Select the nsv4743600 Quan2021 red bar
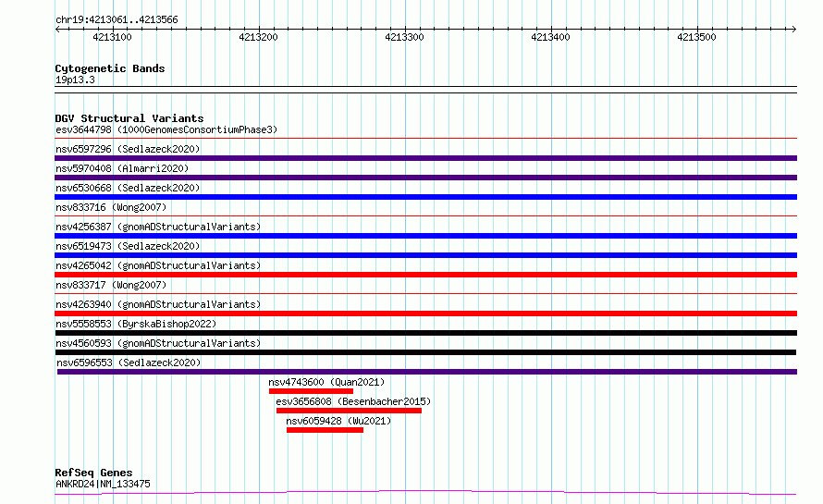This screenshot has height=504, width=823. pos(311,391)
